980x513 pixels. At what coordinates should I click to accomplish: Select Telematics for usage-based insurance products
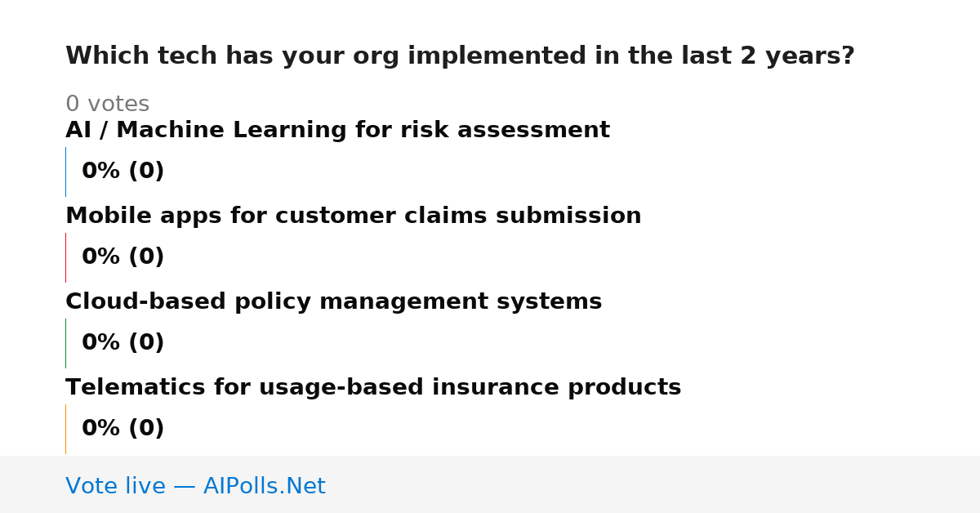(x=373, y=388)
